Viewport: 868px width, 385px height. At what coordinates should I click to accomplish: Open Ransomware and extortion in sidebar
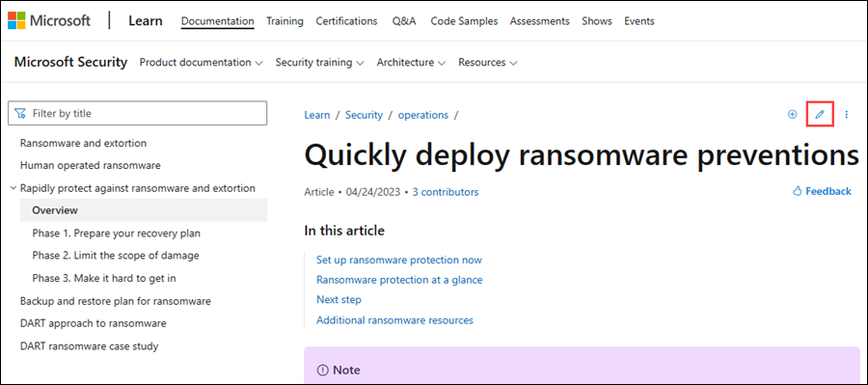83,143
